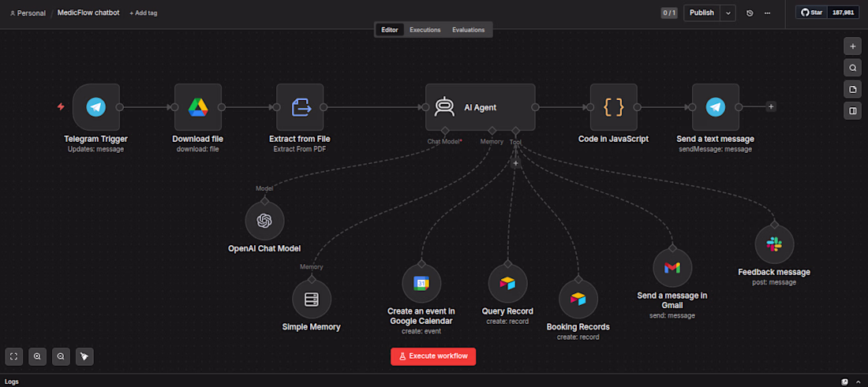Add a sticky note from the sidebar
This screenshot has width=868, height=387.
point(852,90)
